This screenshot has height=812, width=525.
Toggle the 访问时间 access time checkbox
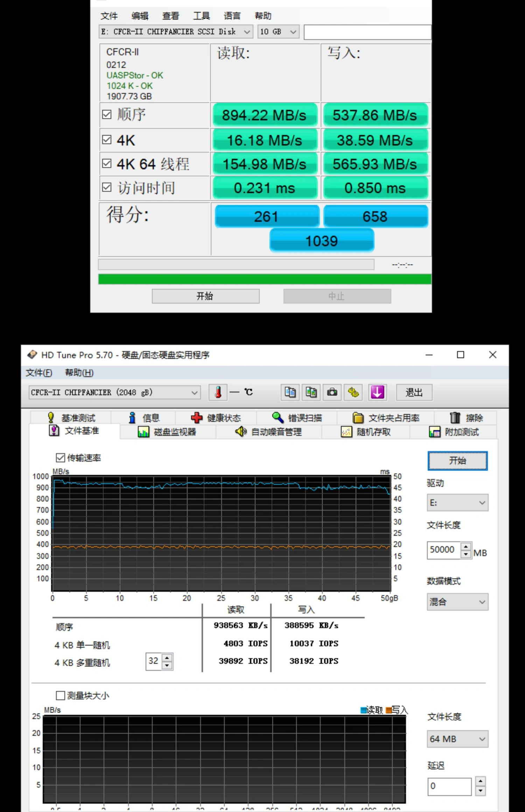[x=107, y=187]
